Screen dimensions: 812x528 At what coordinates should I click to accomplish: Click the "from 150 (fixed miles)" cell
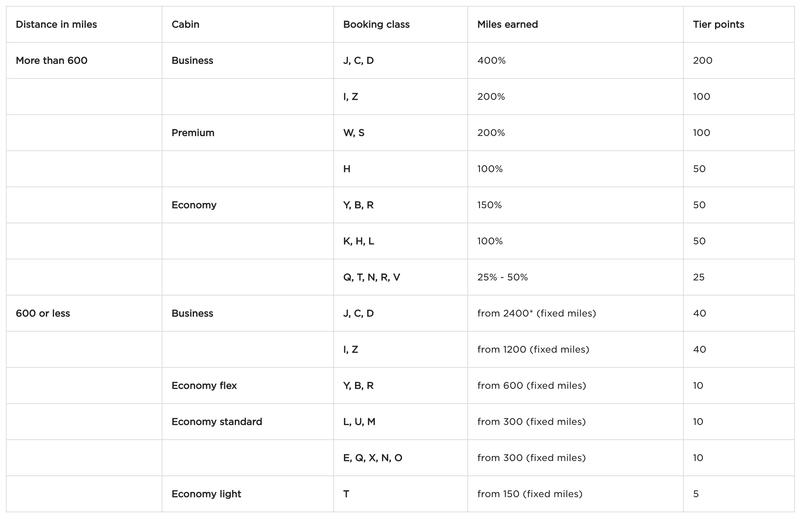coord(530,494)
